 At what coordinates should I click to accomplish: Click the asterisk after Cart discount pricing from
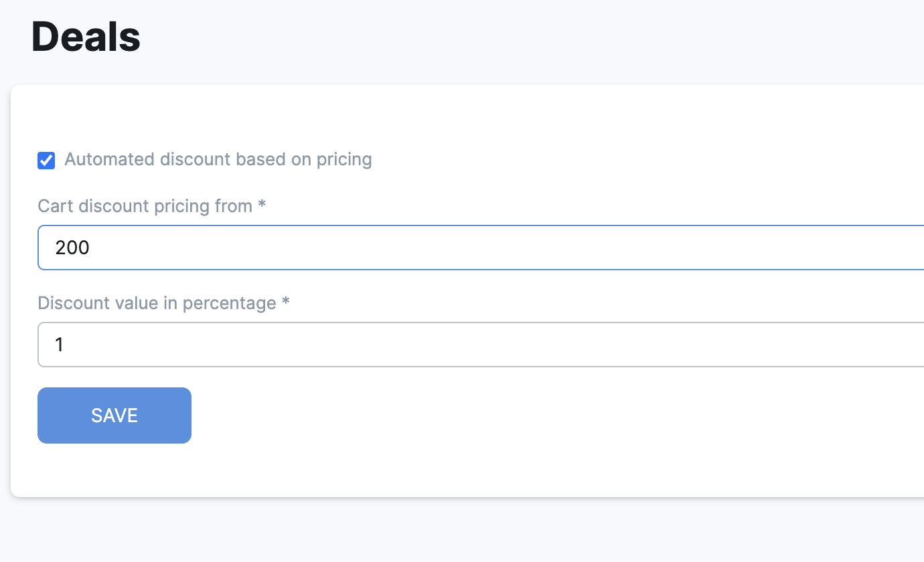(x=262, y=205)
